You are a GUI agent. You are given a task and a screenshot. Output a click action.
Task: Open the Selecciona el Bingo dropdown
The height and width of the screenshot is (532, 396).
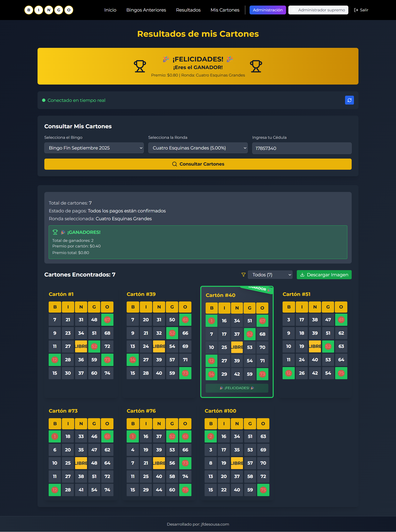coord(94,148)
